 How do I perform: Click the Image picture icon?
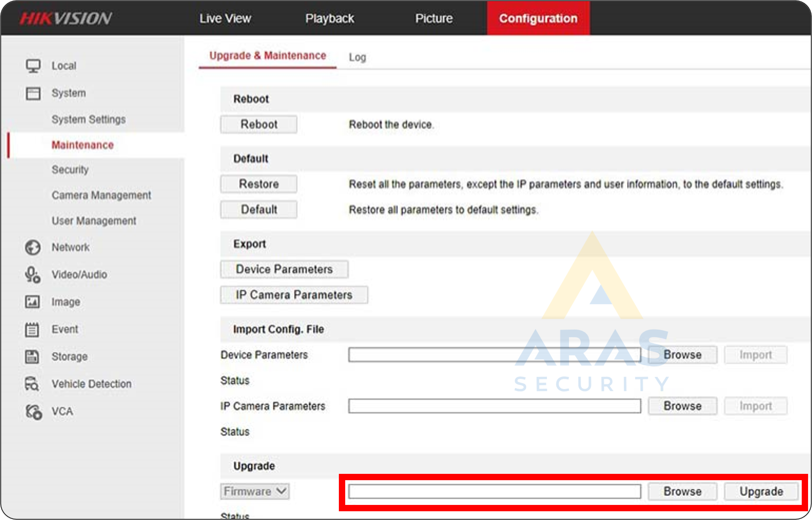tap(32, 302)
